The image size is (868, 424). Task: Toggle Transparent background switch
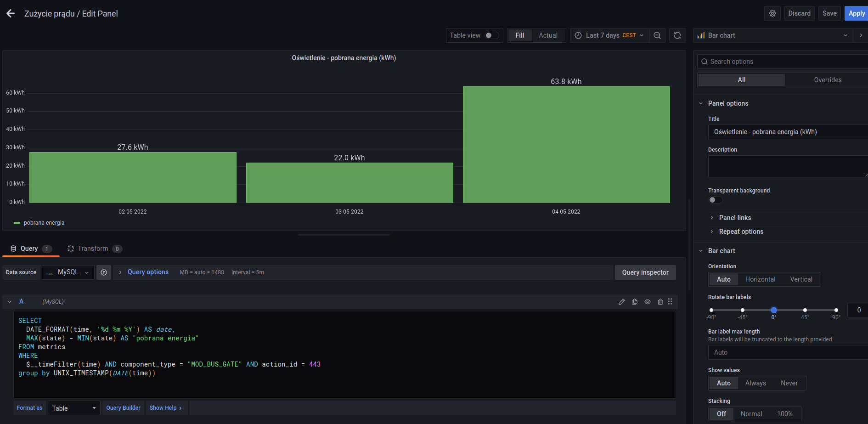tap(715, 200)
